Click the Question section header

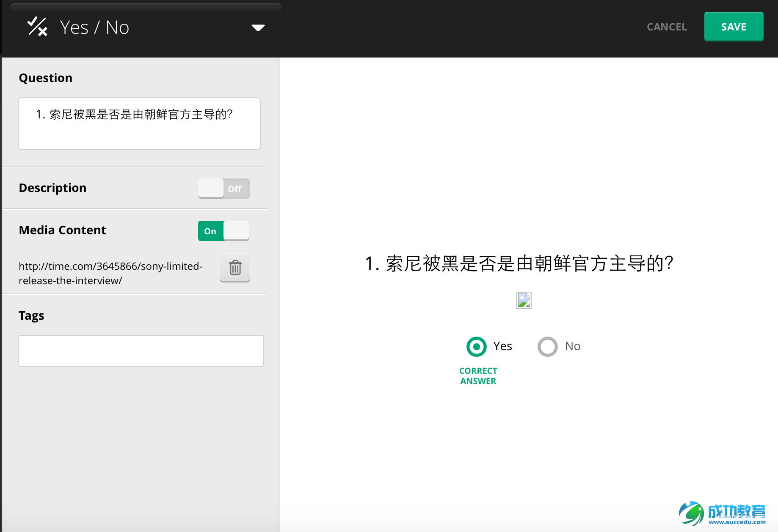coord(45,77)
